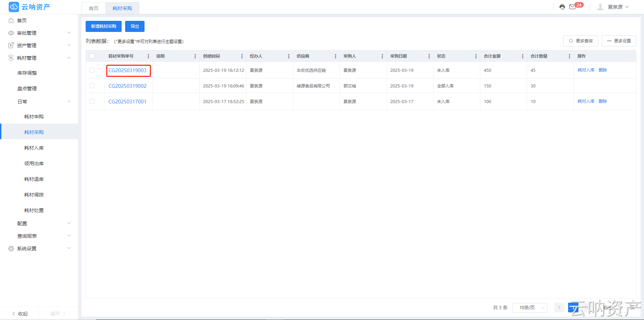Open column menu for 说明

pyautogui.click(x=195, y=56)
